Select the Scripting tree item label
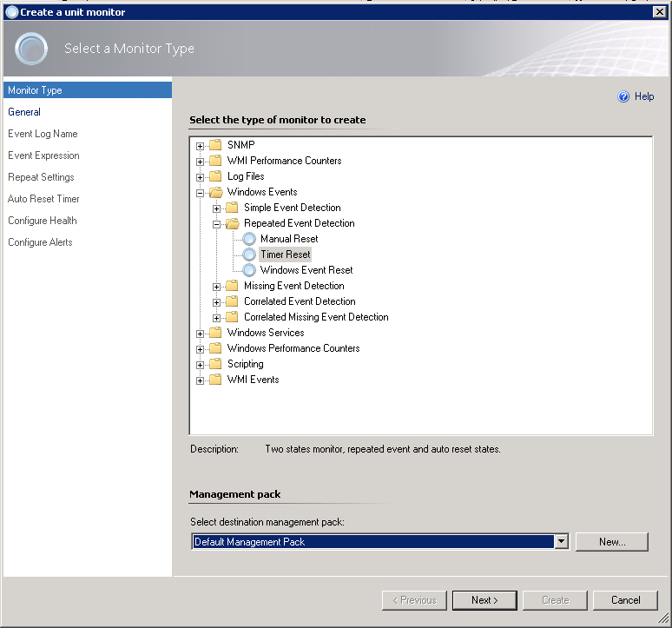672x628 pixels. point(246,364)
